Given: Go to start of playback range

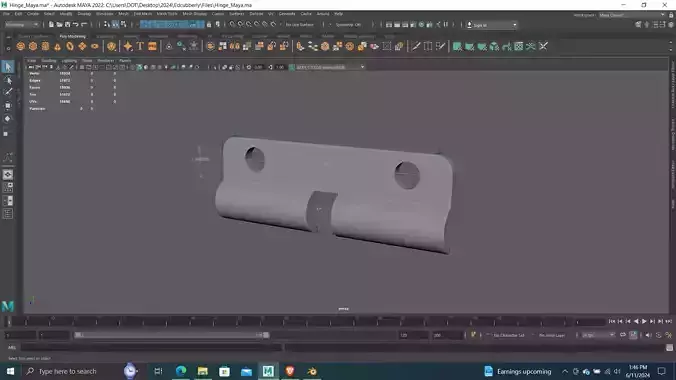Looking at the screenshot, I should pos(612,321).
